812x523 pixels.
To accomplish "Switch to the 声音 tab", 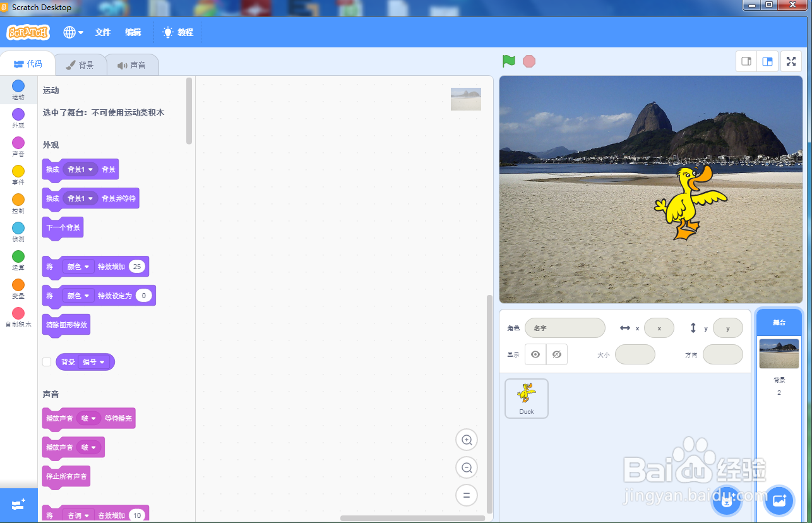I will point(131,65).
